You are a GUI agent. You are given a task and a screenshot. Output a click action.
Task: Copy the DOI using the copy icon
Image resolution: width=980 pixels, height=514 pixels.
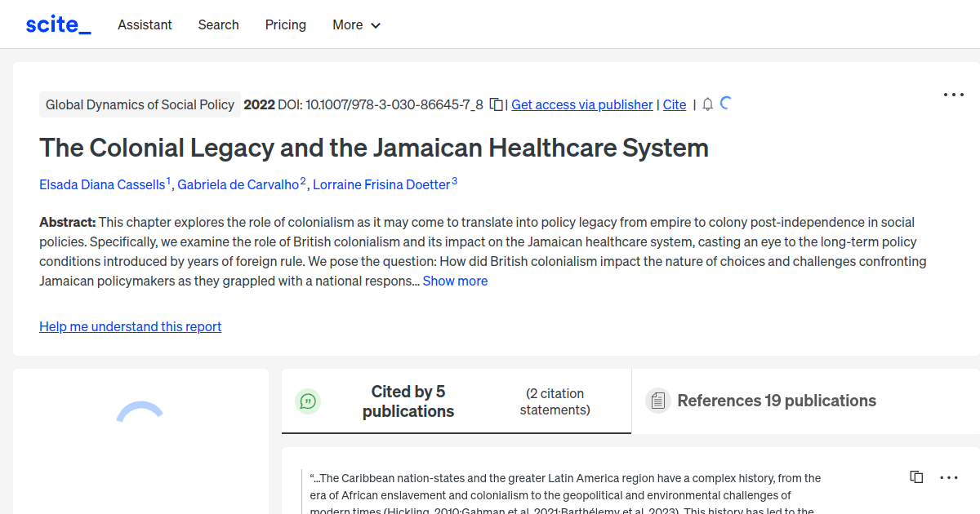(x=497, y=104)
